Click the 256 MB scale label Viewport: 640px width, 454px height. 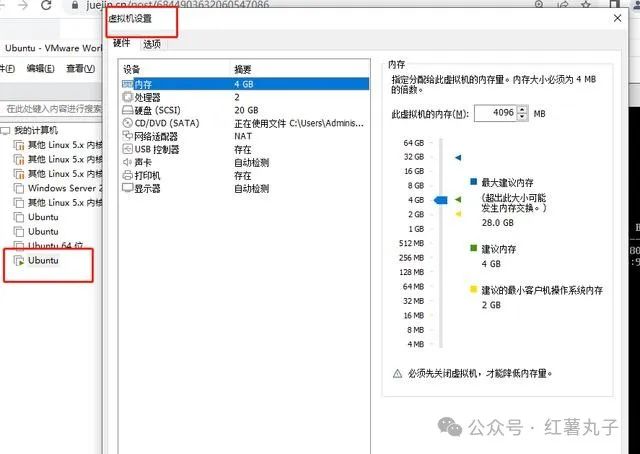[x=411, y=258]
